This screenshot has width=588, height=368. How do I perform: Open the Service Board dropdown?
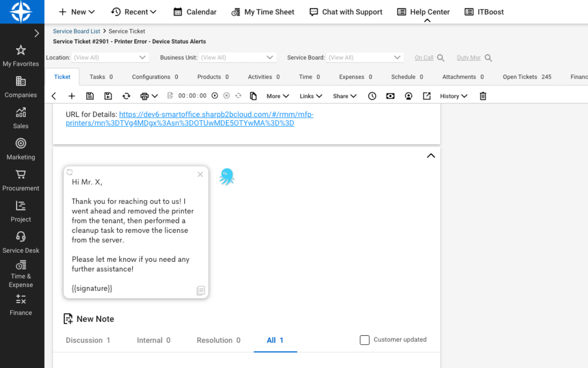coord(365,57)
